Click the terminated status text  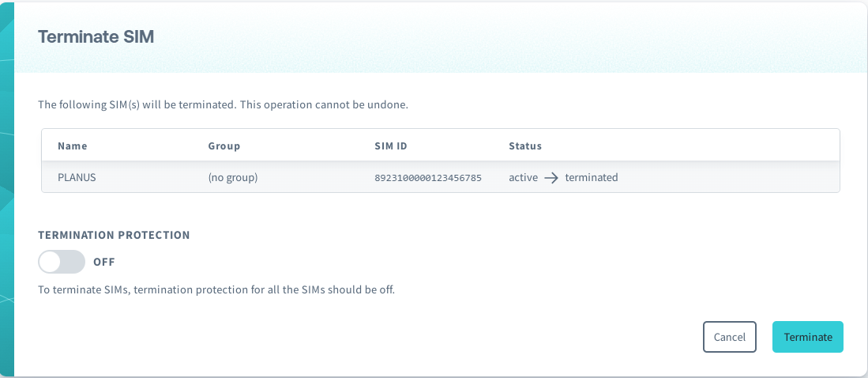pyautogui.click(x=592, y=178)
